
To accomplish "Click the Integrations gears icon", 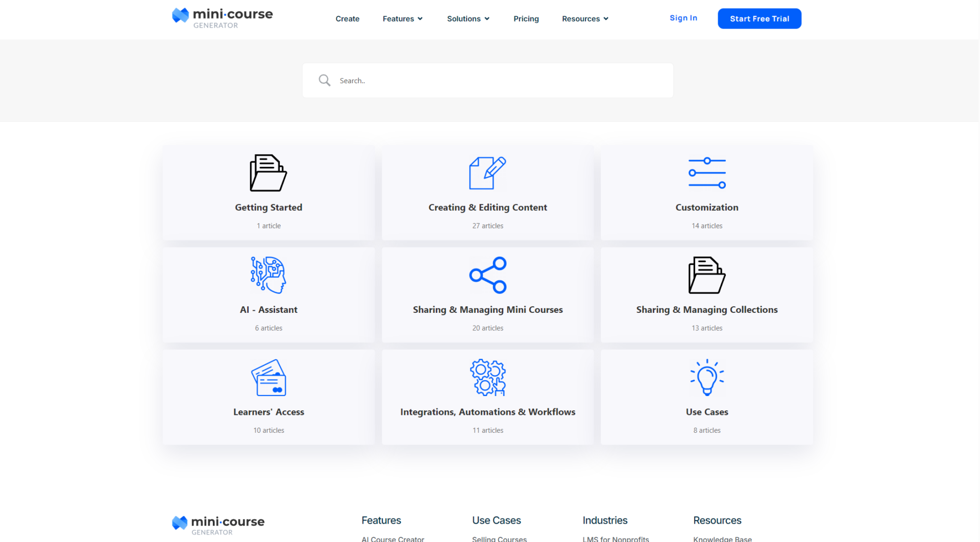I will pos(487,378).
